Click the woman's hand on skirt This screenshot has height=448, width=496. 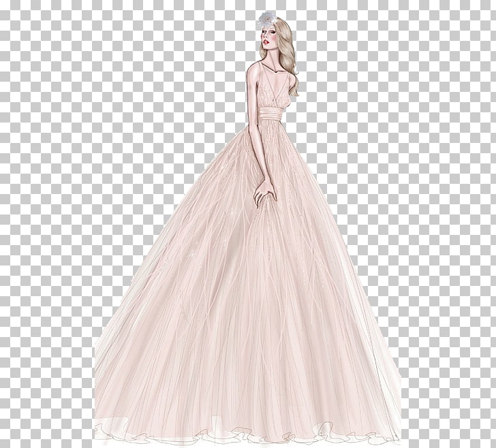pyautogui.click(x=265, y=192)
